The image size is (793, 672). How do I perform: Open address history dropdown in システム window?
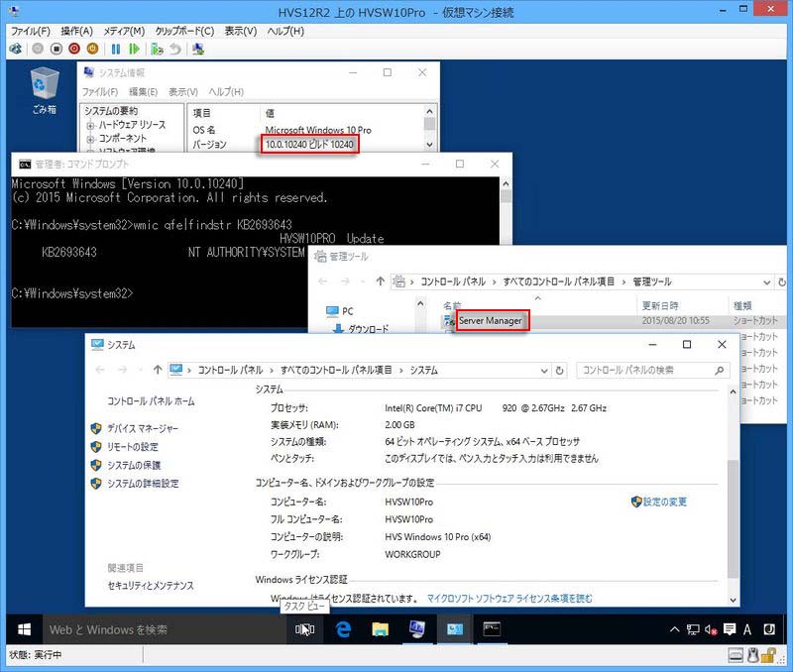pos(544,371)
